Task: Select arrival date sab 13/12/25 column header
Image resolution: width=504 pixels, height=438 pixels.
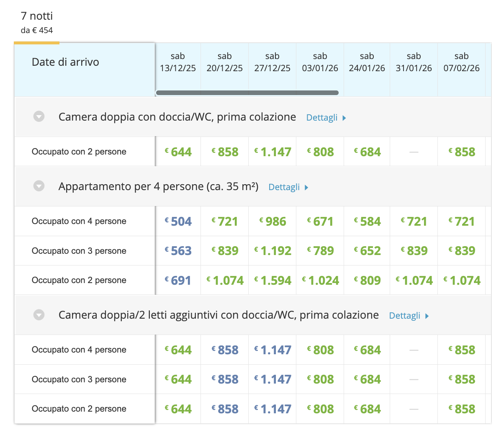Action: 178,62
